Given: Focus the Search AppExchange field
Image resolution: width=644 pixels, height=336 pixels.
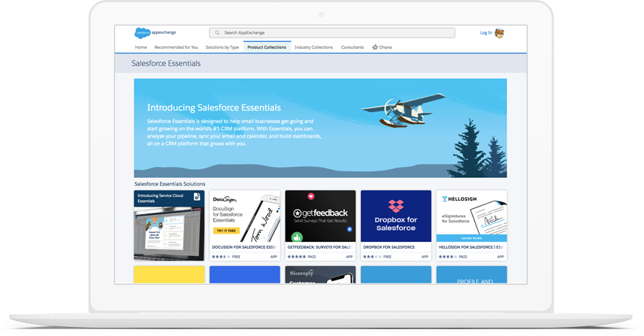Looking at the screenshot, I should (x=332, y=33).
